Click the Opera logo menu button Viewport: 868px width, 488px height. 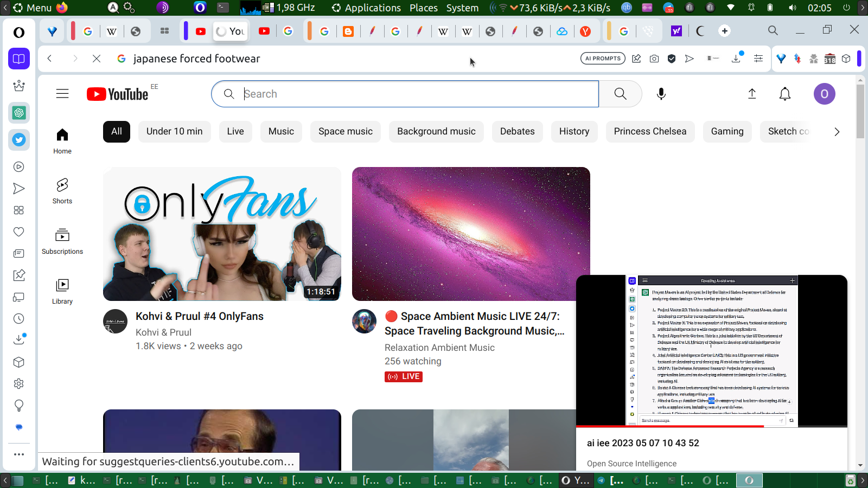(19, 33)
